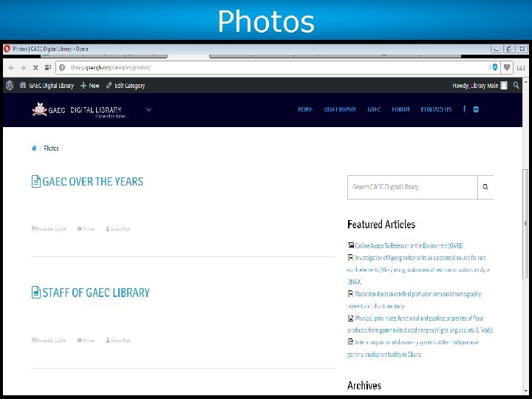Click the page vertical scrollbar thumb
This screenshot has height=399, width=532.
pos(525,224)
